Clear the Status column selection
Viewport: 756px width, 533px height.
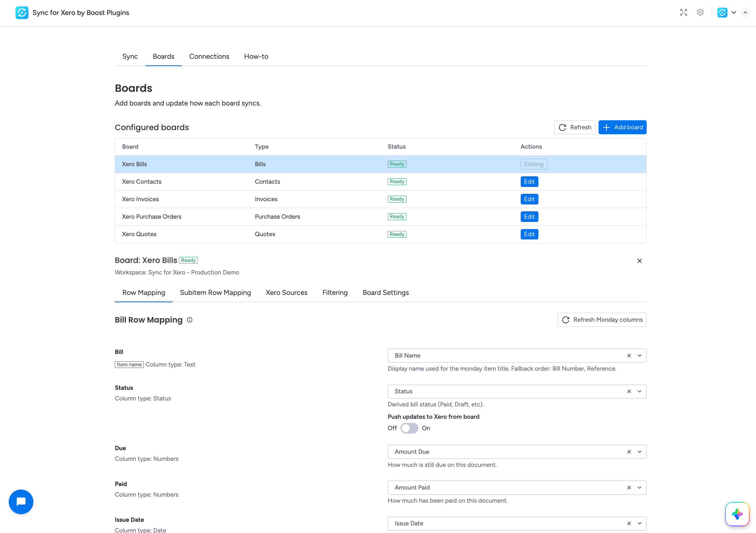click(629, 391)
